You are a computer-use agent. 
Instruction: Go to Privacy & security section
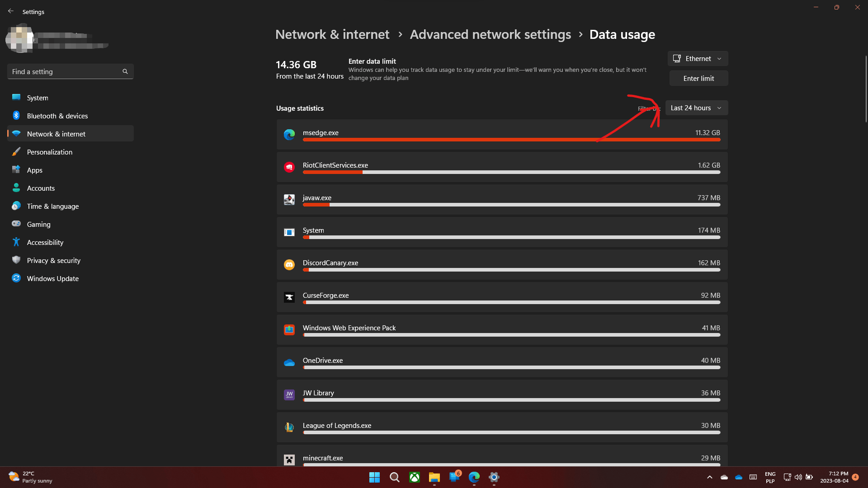click(53, 261)
